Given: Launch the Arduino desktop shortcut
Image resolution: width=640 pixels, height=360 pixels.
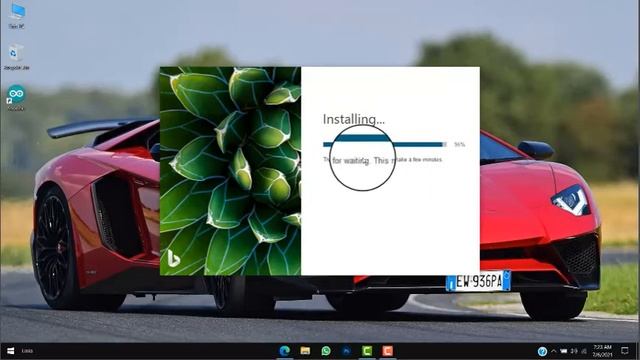Looking at the screenshot, I should click(16, 98).
